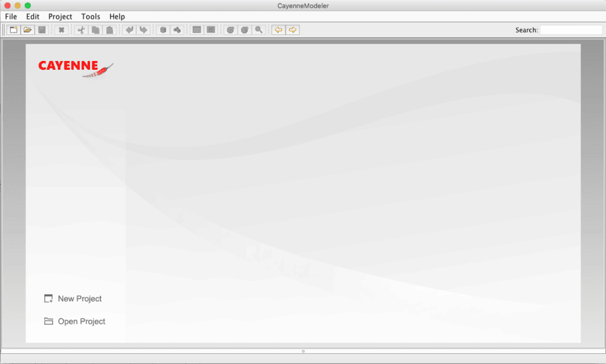Click the Paste clipboard toolbar icon
The height and width of the screenshot is (364, 606).
click(109, 30)
